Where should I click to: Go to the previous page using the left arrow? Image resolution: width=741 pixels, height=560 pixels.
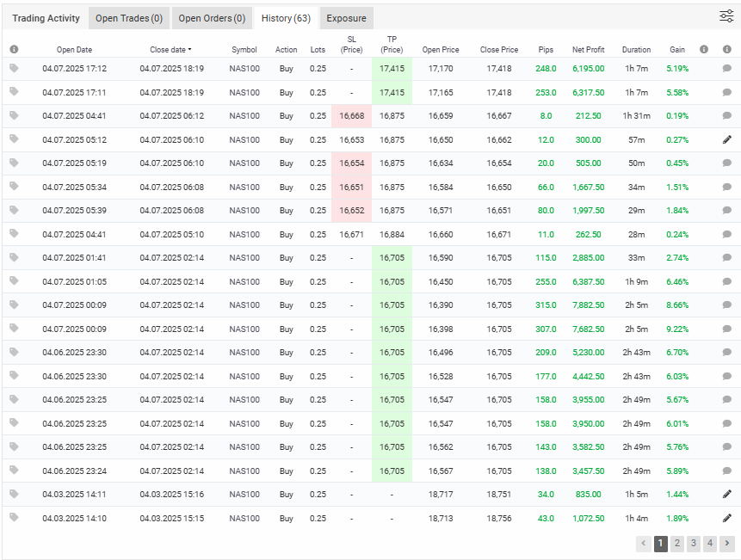pyautogui.click(x=644, y=543)
